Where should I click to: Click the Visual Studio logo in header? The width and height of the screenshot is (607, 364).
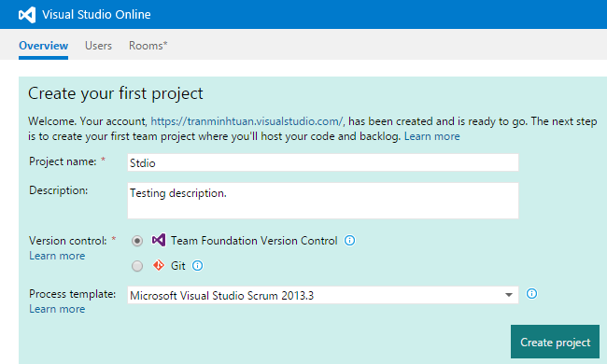tap(27, 15)
